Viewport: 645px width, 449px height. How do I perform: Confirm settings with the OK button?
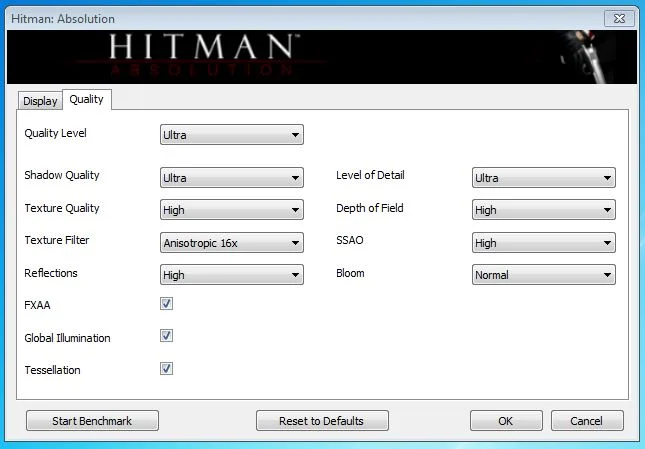[506, 421]
